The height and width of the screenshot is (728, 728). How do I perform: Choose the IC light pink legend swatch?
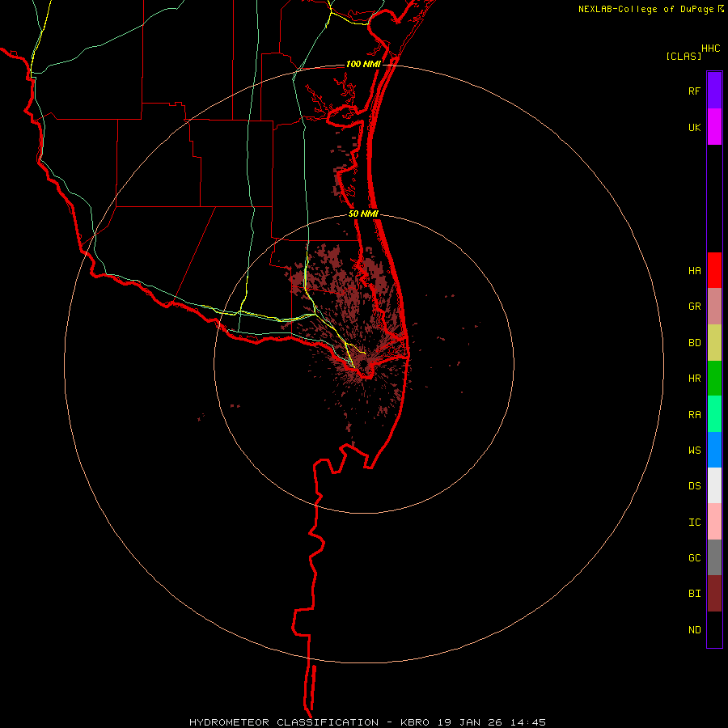click(x=714, y=522)
